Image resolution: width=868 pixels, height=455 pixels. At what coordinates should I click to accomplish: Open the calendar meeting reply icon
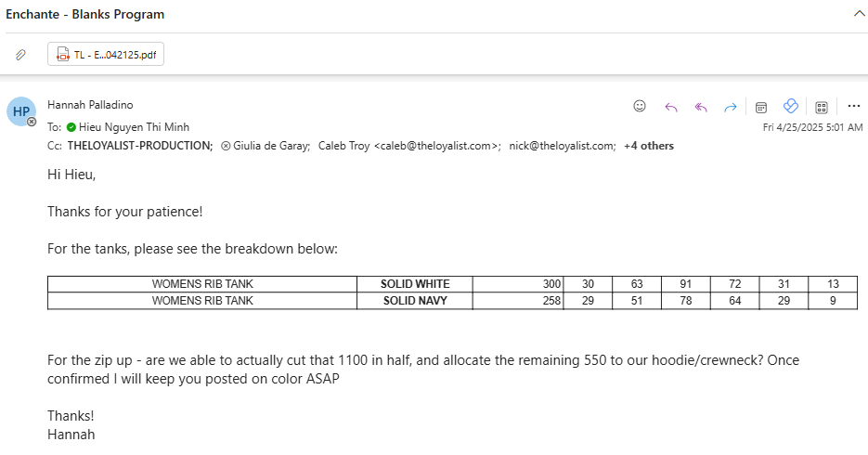point(761,108)
